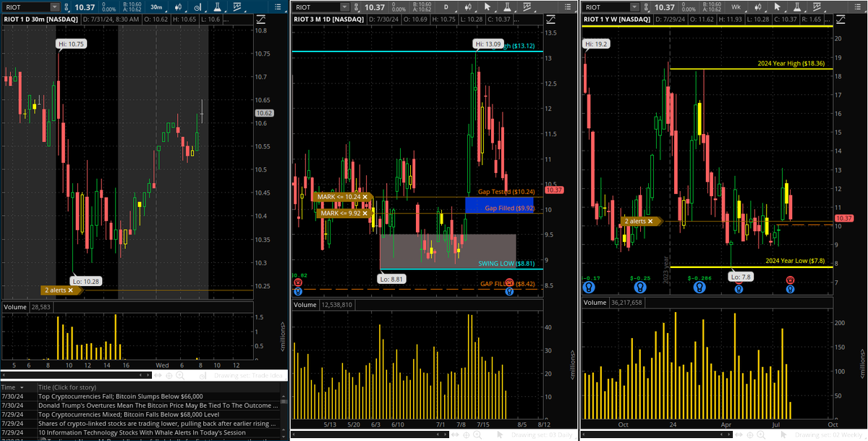
Task: Click the Lo: 7.8 bubble on weekly chart
Action: [x=741, y=277]
